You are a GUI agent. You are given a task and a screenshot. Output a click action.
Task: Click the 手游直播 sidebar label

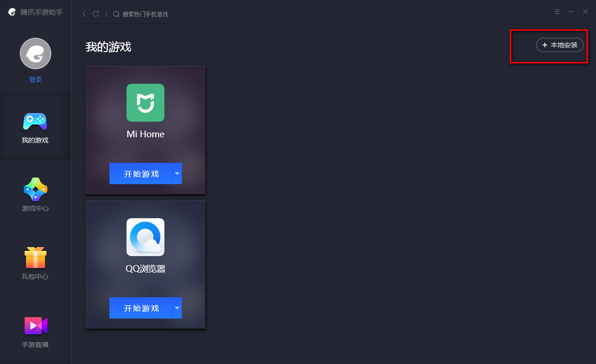pos(36,345)
